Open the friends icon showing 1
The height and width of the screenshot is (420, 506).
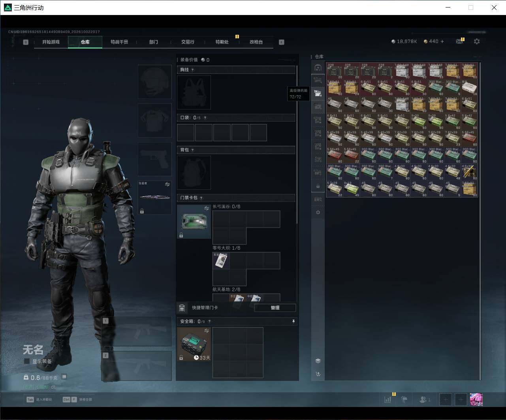(425, 399)
